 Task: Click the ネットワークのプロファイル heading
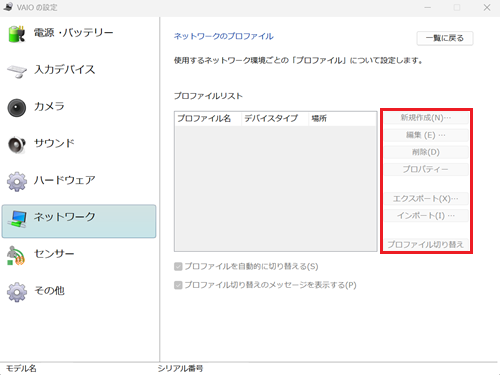224,36
